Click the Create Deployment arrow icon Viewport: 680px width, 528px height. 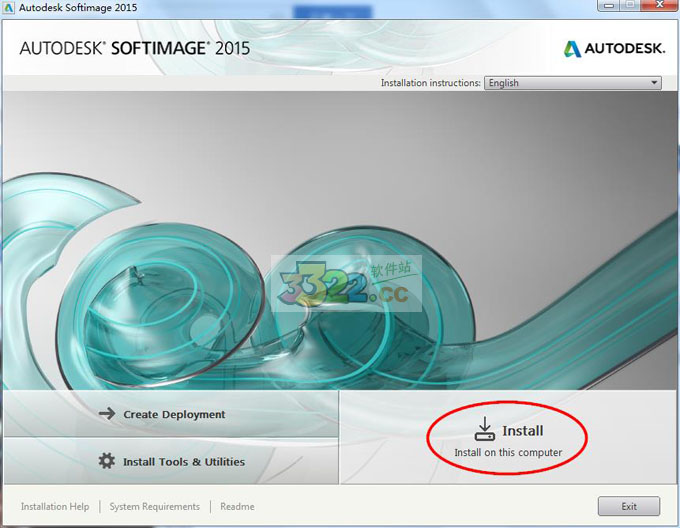click(107, 414)
